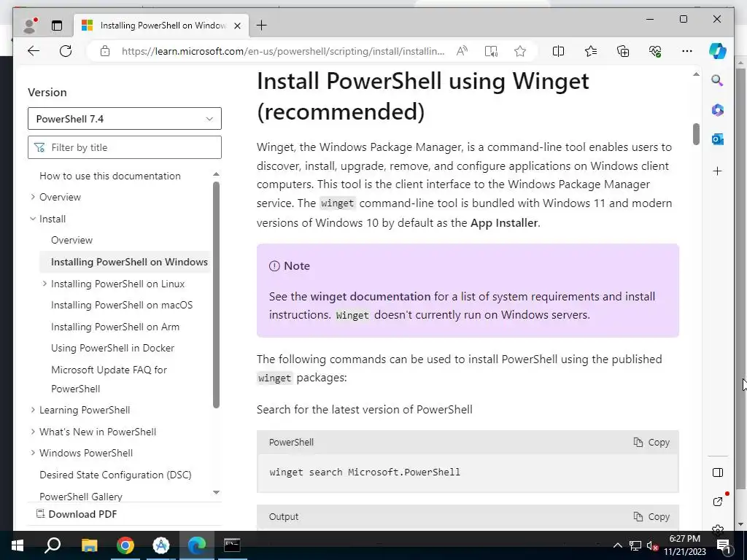Click the muted volume tray icon
The width and height of the screenshot is (747, 560).
pos(652,545)
